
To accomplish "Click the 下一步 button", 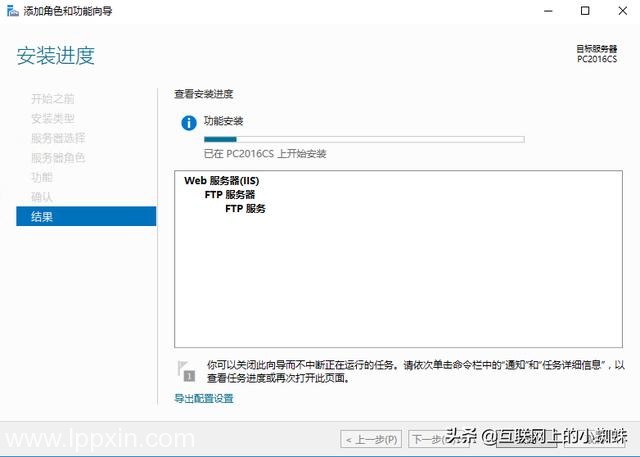I will click(x=439, y=439).
